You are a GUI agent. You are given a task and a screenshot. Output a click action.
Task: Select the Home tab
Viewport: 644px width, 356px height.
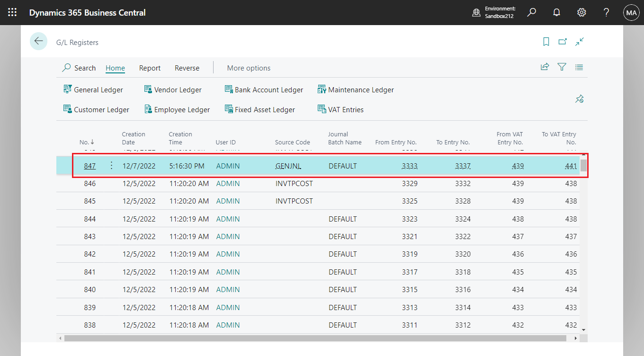point(115,68)
